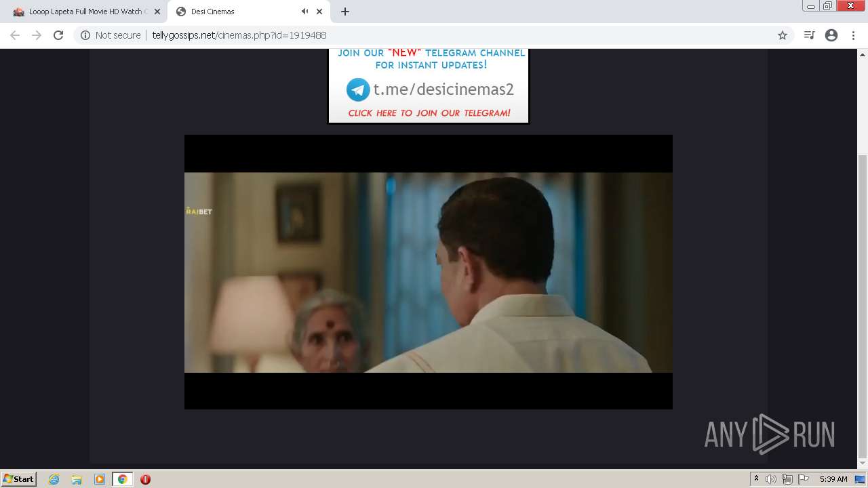Open the Action Center flag icon

[x=804, y=479]
